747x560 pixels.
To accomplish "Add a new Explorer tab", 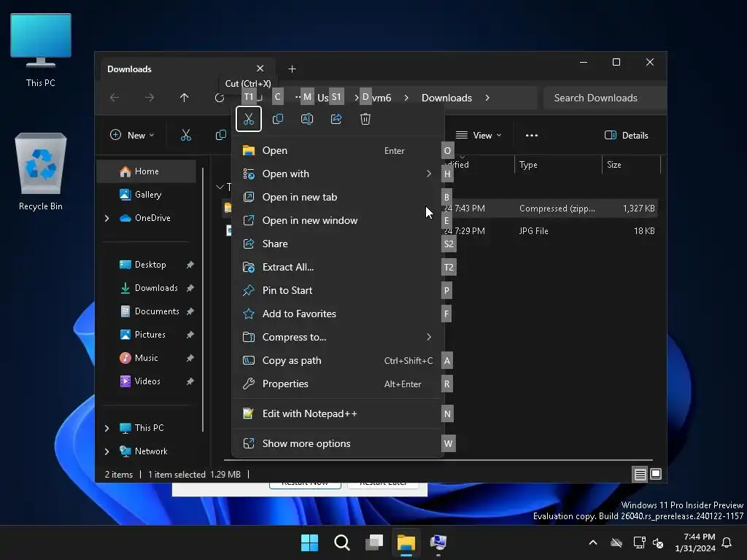I will 292,69.
